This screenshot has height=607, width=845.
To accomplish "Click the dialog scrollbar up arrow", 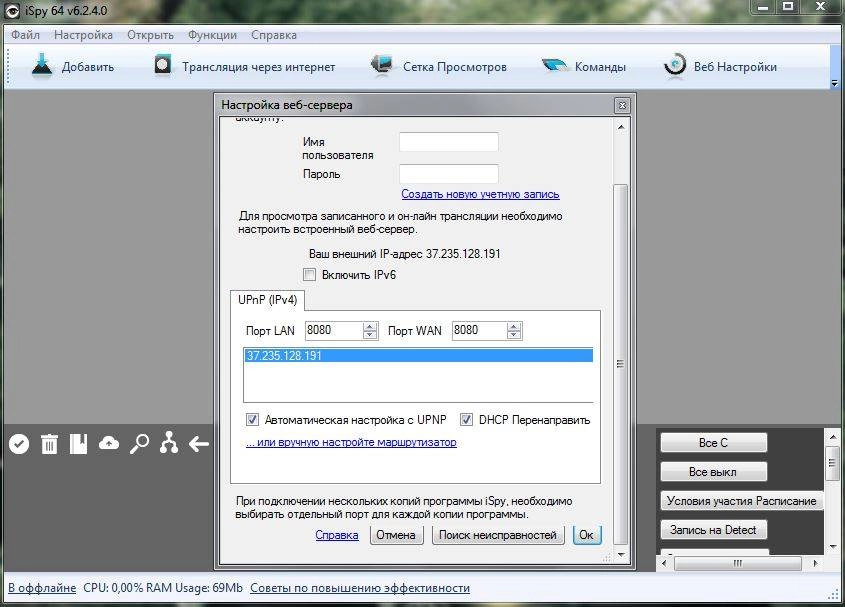I will point(621,127).
